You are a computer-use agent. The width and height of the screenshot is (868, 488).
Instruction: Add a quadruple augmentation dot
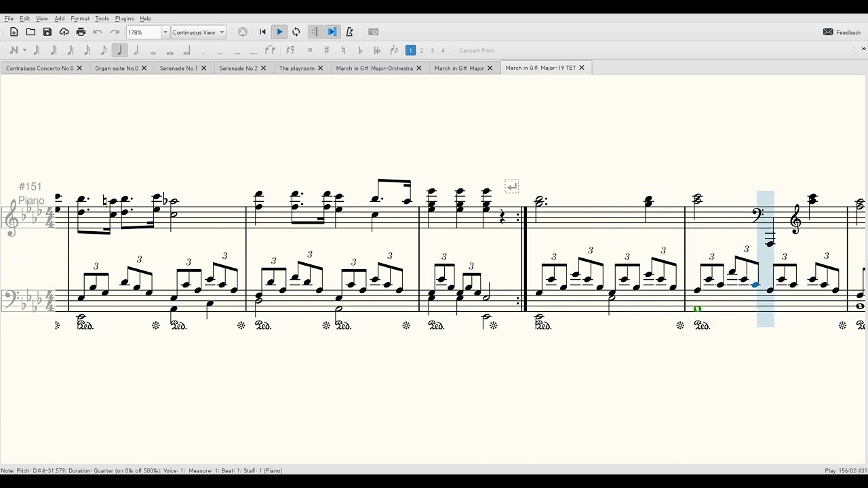[254, 52]
